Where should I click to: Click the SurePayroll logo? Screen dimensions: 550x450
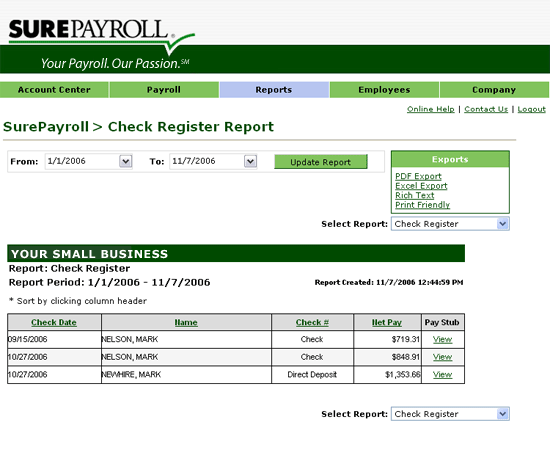point(102,37)
